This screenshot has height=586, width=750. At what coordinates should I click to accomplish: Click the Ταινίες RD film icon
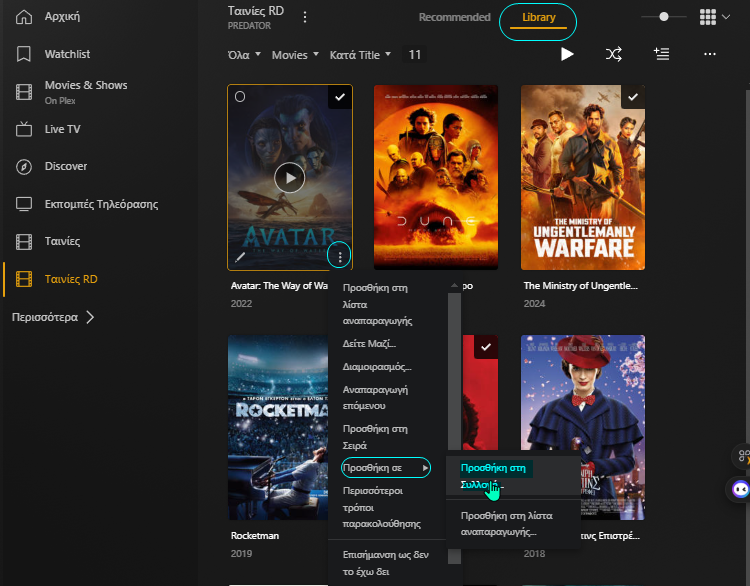[x=23, y=279]
